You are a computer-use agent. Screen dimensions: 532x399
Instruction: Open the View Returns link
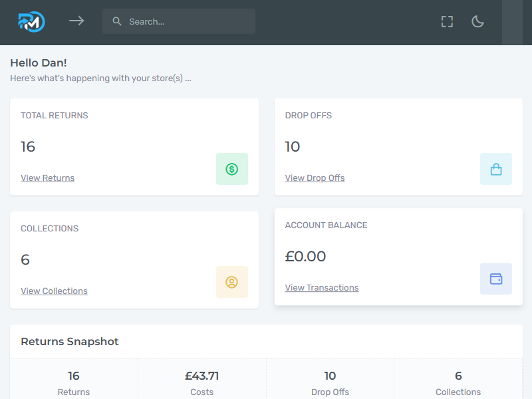pyautogui.click(x=47, y=178)
